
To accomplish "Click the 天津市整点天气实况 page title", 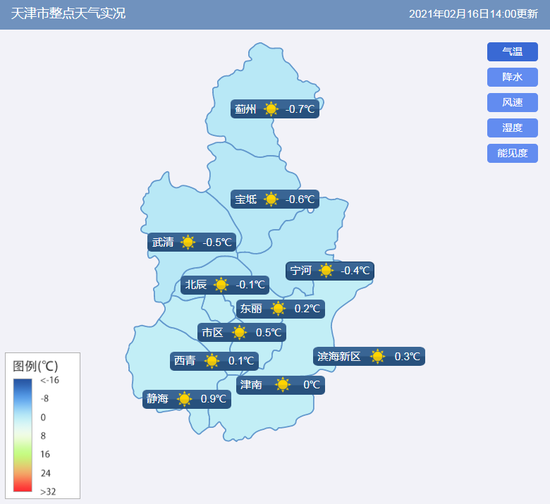I will (x=68, y=14).
